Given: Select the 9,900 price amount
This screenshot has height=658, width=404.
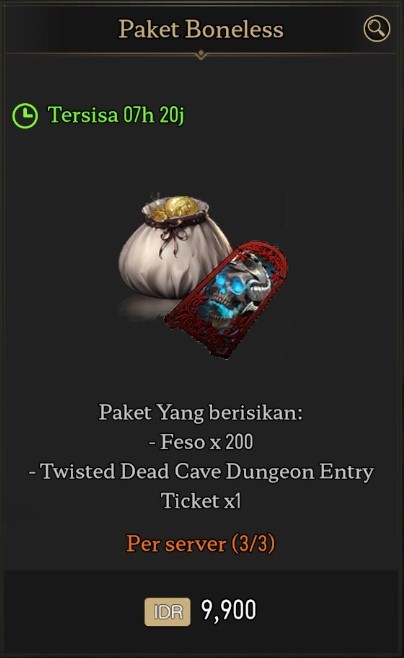Looking at the screenshot, I should coord(229,611).
